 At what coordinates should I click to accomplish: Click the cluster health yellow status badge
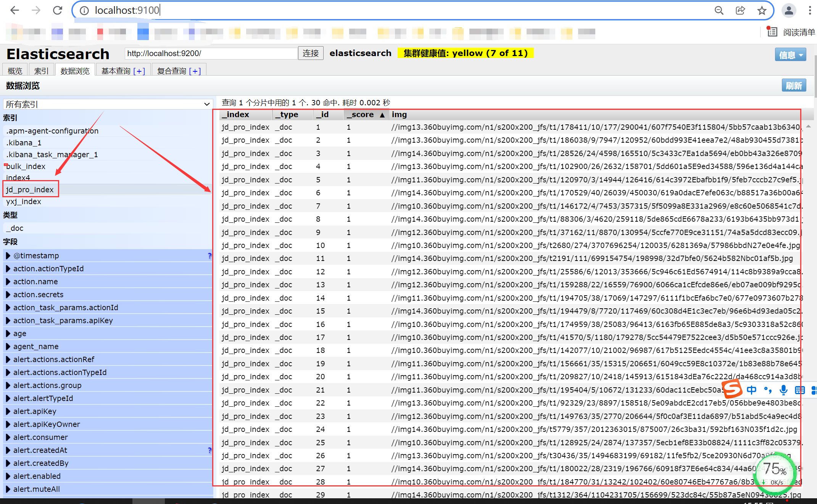click(466, 53)
